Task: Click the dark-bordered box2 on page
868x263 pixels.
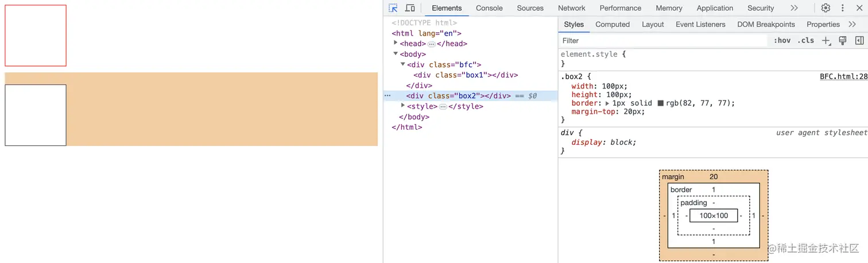Action: click(36, 115)
